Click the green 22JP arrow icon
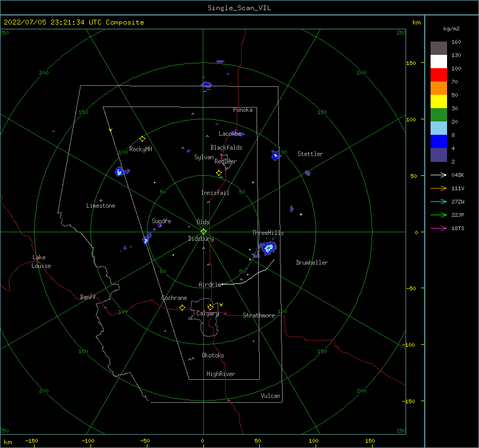 (439, 215)
